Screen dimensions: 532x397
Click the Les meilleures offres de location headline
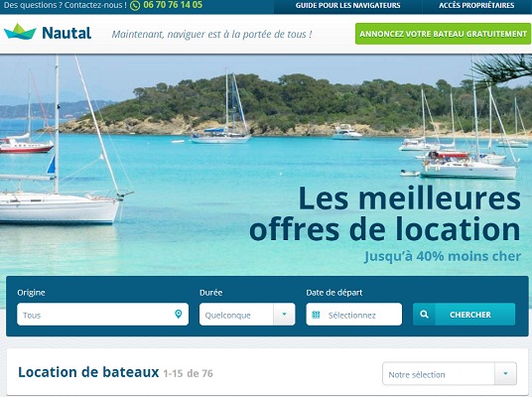[385, 213]
